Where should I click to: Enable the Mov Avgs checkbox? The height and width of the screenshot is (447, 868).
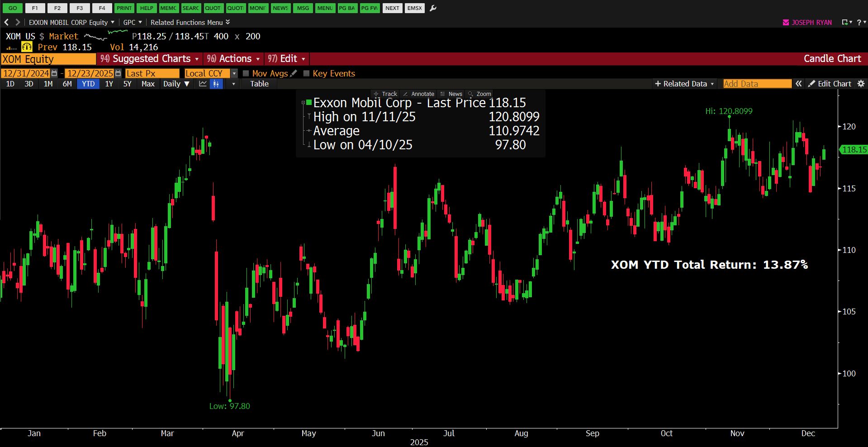pyautogui.click(x=246, y=73)
